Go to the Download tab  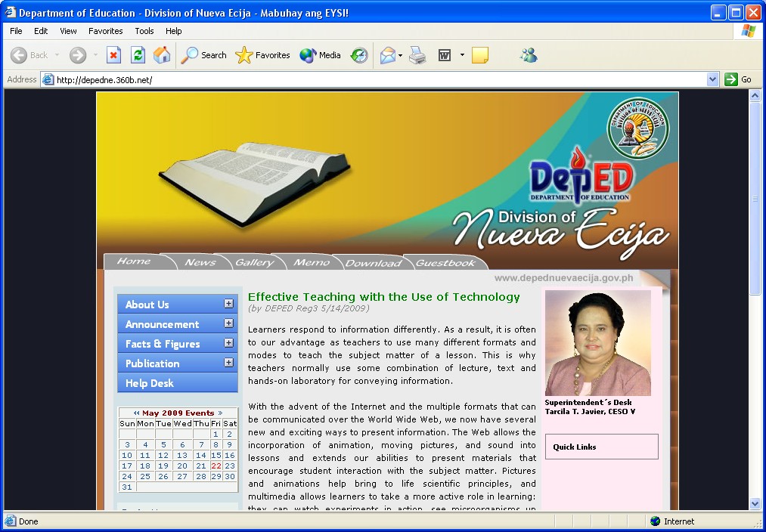374,263
